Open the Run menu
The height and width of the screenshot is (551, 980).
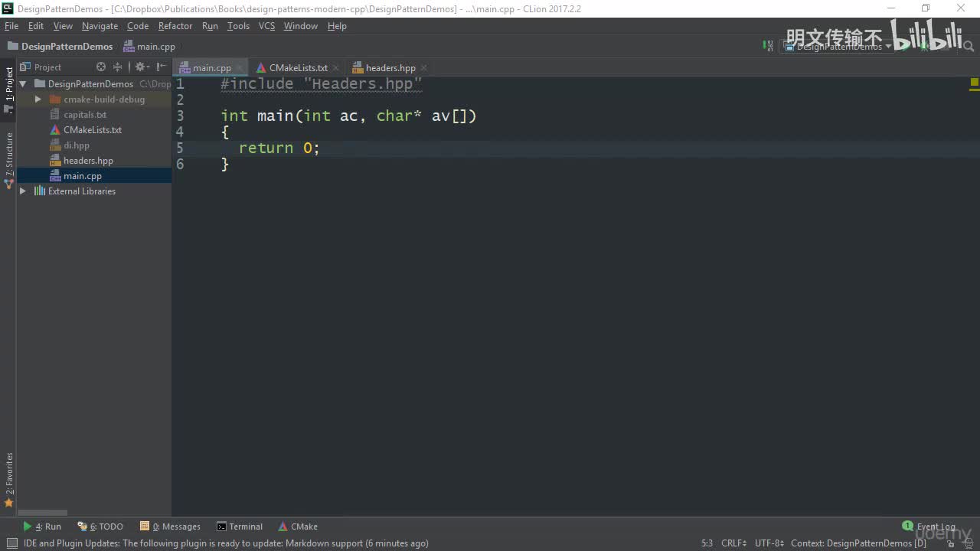(210, 26)
